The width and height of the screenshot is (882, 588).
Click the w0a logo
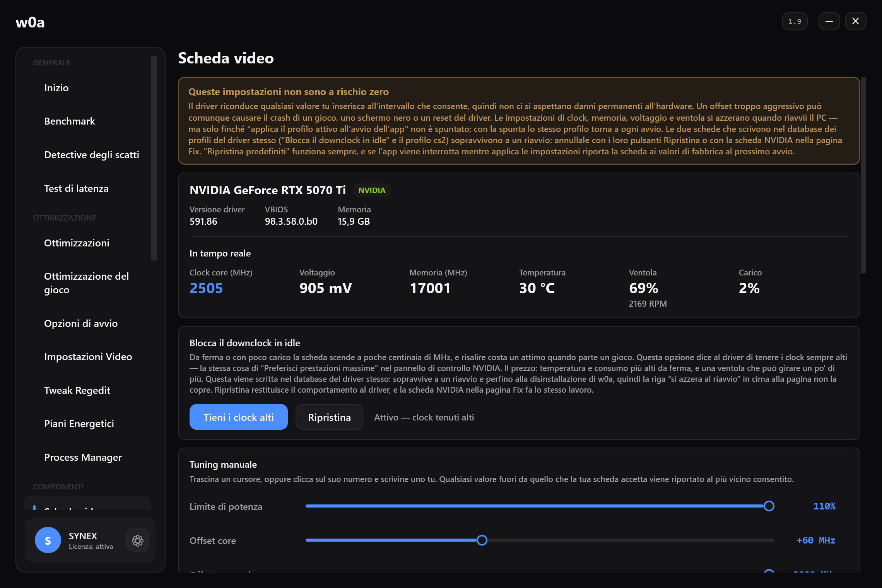click(x=30, y=22)
